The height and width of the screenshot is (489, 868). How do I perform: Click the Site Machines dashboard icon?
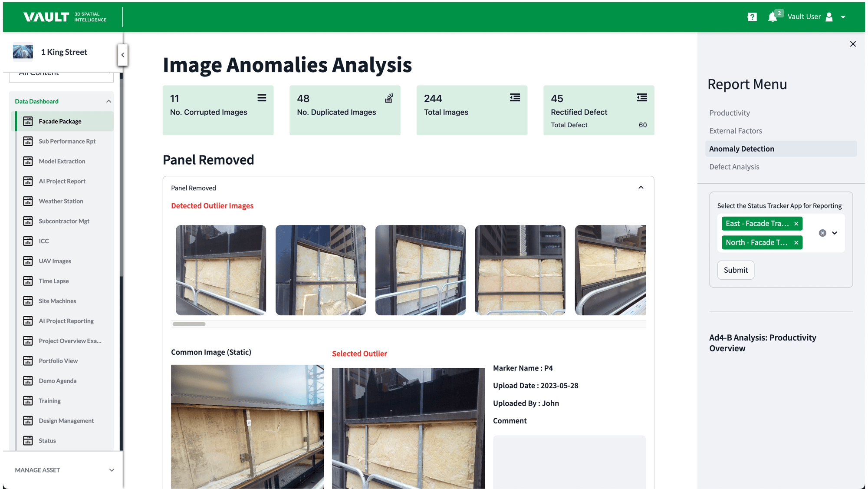click(x=28, y=301)
